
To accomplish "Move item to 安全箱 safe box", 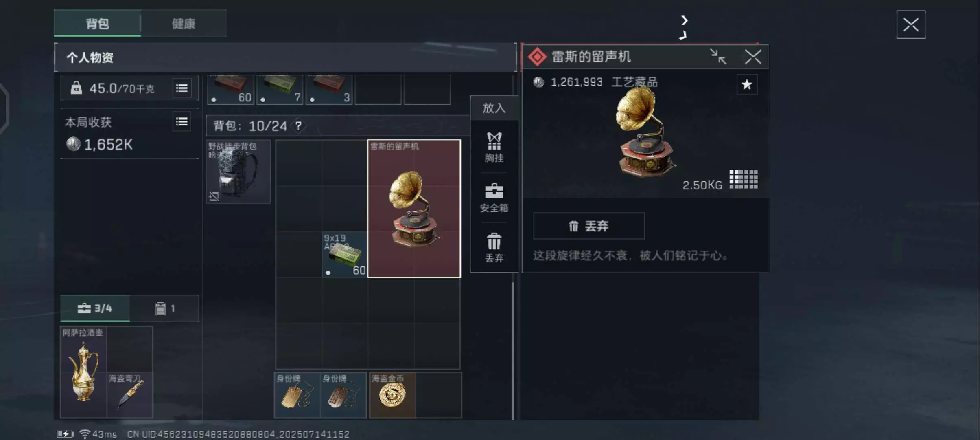I will coord(494,198).
